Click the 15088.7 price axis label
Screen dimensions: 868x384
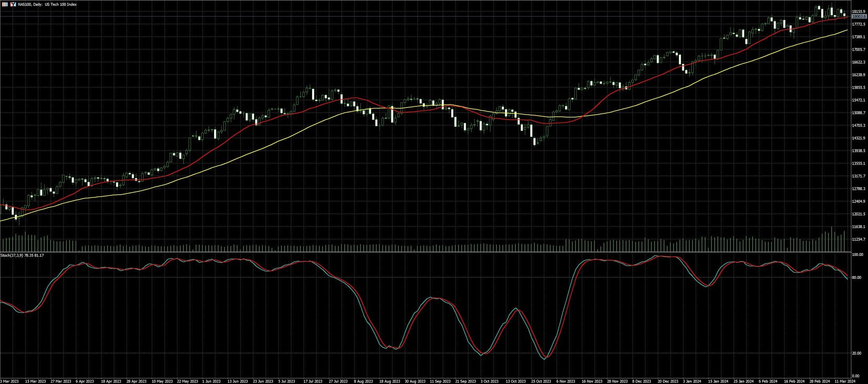(x=859, y=113)
